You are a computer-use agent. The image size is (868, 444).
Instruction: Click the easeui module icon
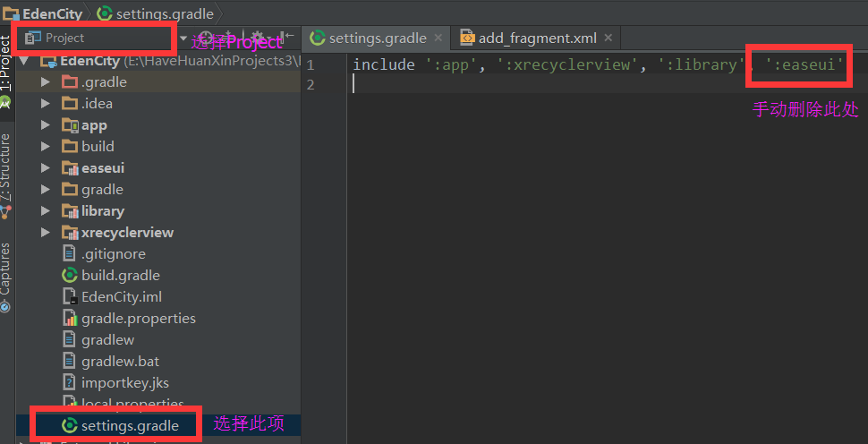pyautogui.click(x=70, y=168)
